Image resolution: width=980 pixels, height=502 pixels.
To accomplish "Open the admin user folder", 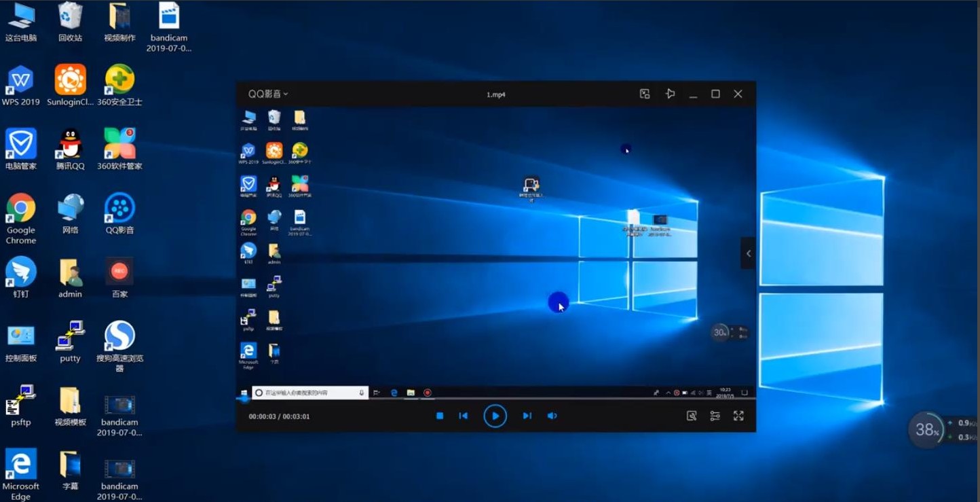I will 71,278.
